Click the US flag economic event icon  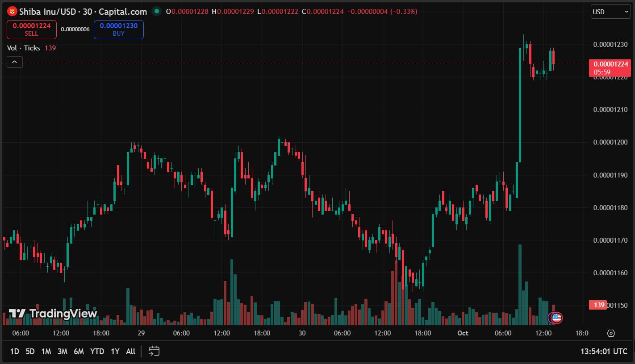pos(556,318)
